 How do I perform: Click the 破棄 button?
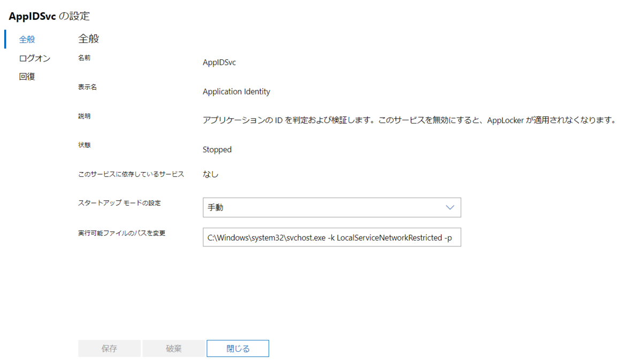[173, 348]
